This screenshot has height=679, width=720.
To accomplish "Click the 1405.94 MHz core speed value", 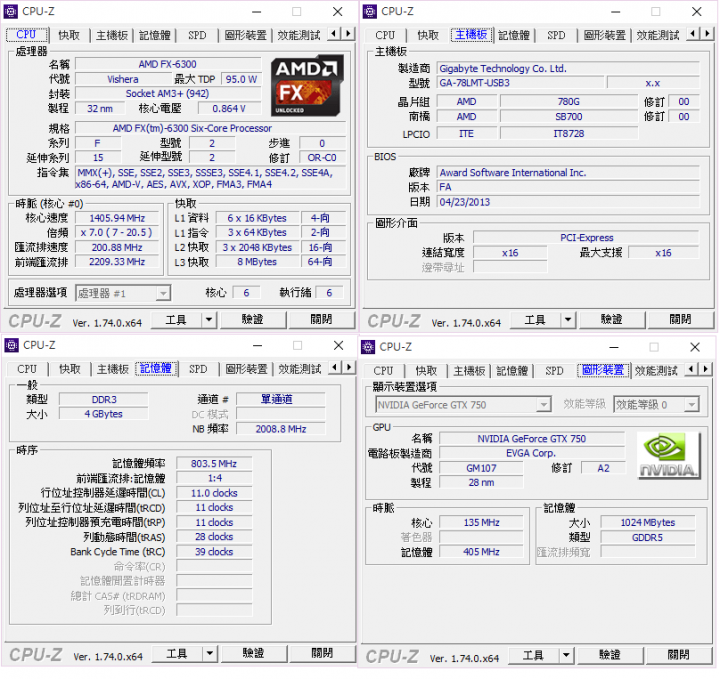I will (x=117, y=218).
